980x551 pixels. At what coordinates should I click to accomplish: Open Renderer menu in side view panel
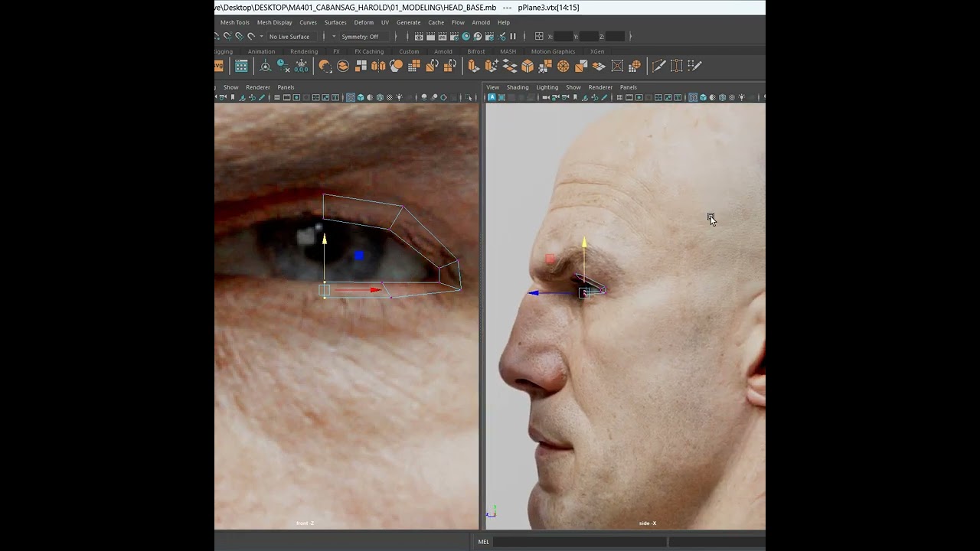click(x=600, y=87)
